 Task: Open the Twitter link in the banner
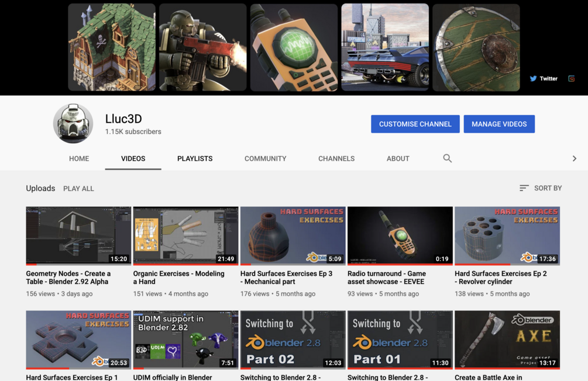pyautogui.click(x=544, y=79)
